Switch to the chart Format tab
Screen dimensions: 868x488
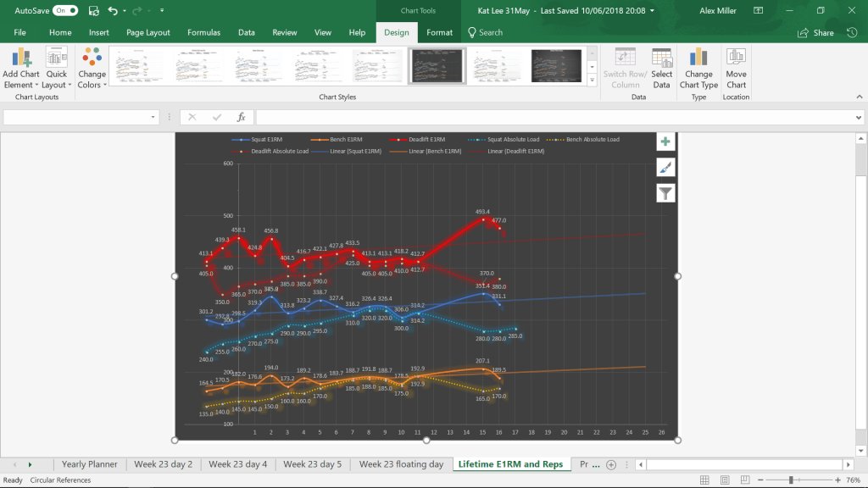(x=440, y=33)
